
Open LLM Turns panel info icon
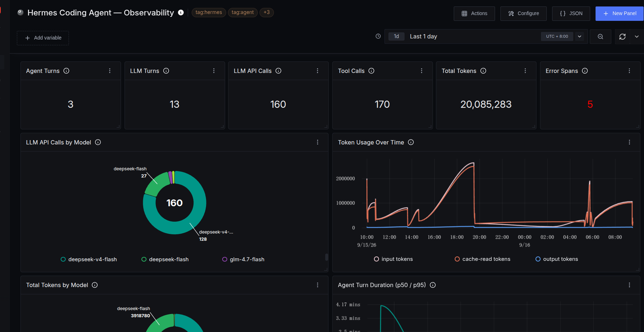(166, 71)
